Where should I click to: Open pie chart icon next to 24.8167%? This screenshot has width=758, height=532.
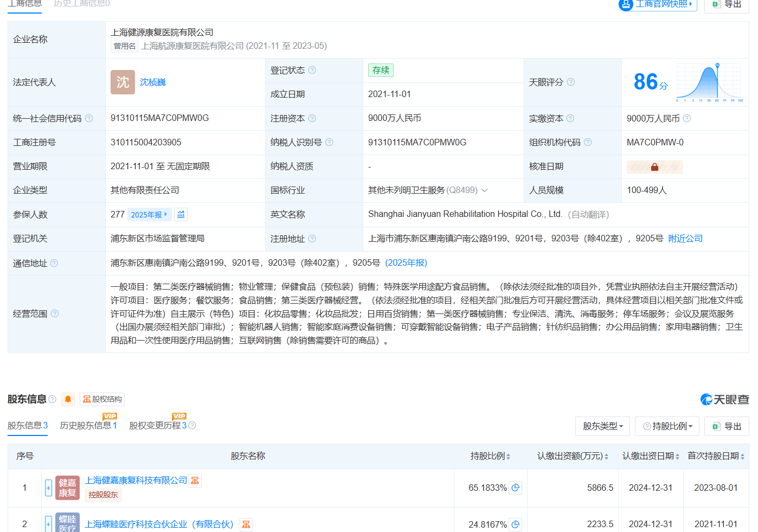pyautogui.click(x=516, y=524)
